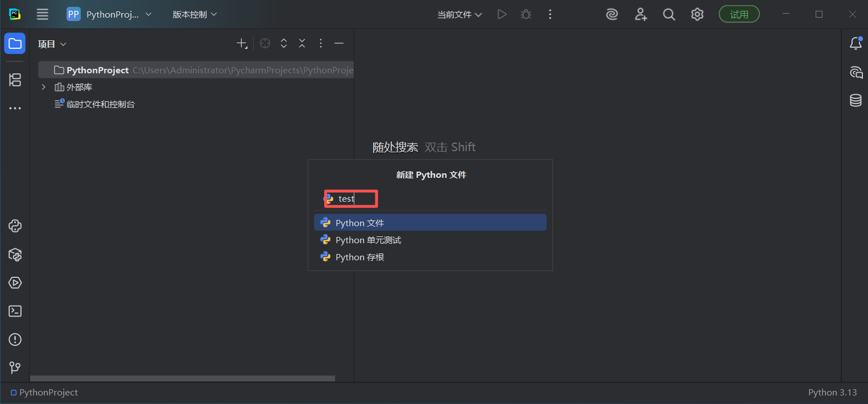Click the PyCharm logo icon
This screenshot has height=404, width=868.
click(15, 14)
